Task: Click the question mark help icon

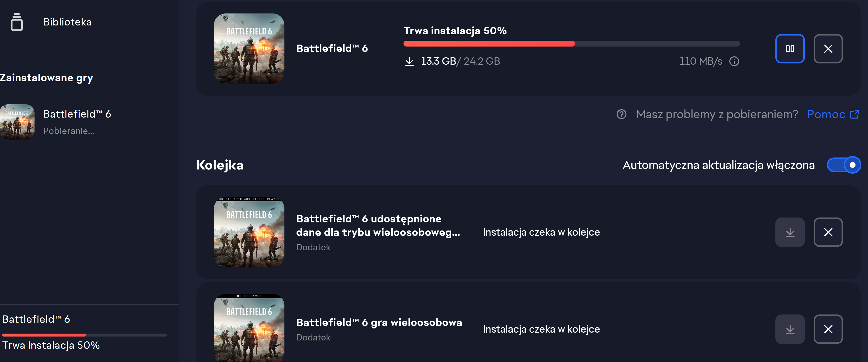Action: (621, 114)
